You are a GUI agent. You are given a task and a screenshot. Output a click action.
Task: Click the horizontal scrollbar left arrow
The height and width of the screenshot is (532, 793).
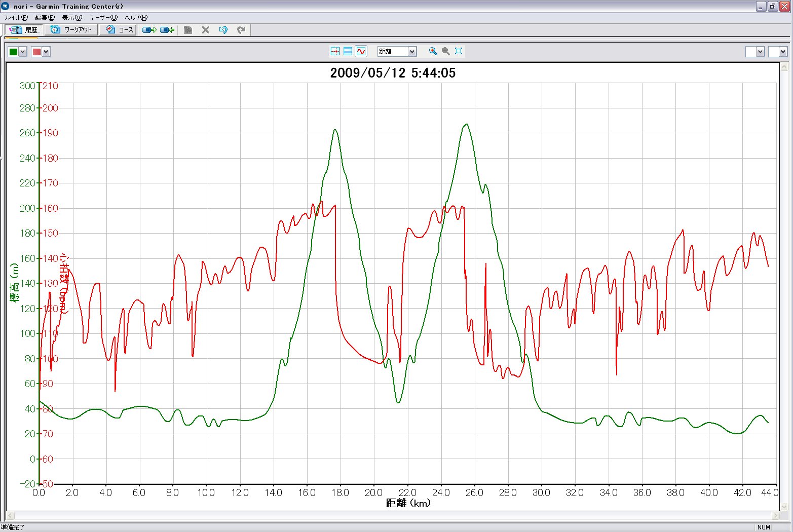coord(10,516)
